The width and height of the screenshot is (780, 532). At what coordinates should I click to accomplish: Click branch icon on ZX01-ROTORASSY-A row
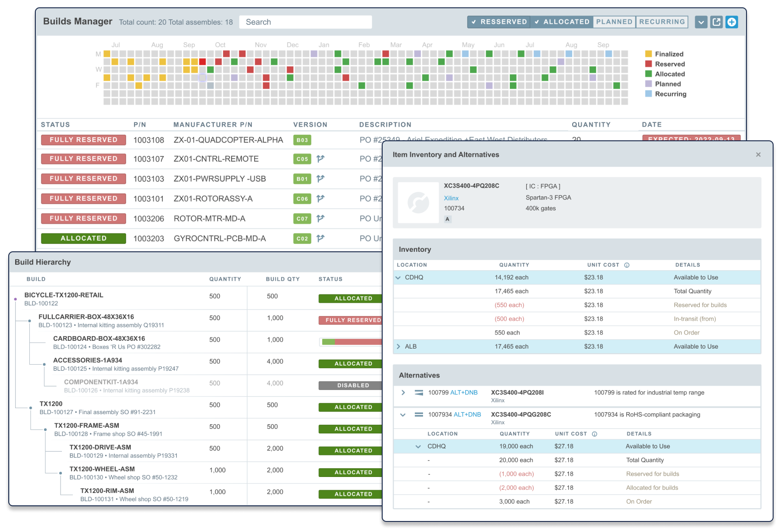click(x=321, y=199)
